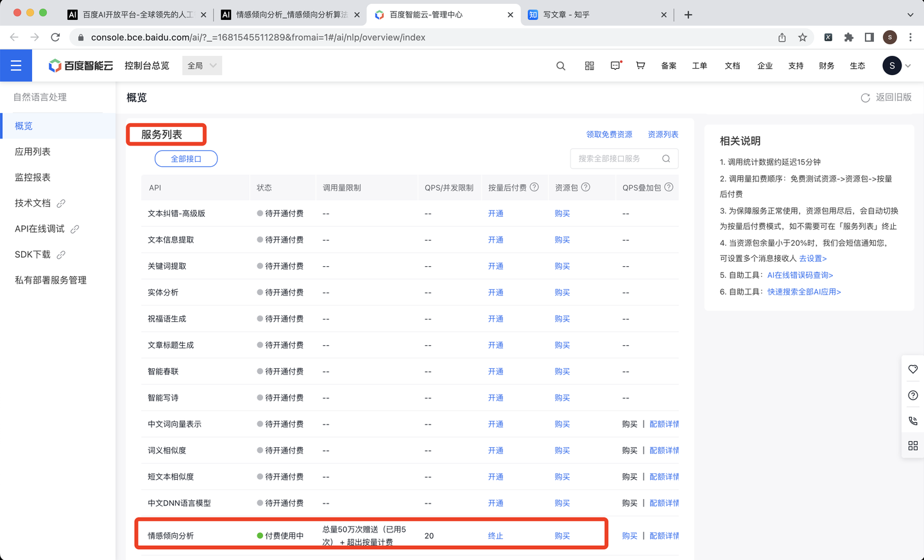Open the console search magnifier icon
924x560 pixels.
pyautogui.click(x=561, y=65)
